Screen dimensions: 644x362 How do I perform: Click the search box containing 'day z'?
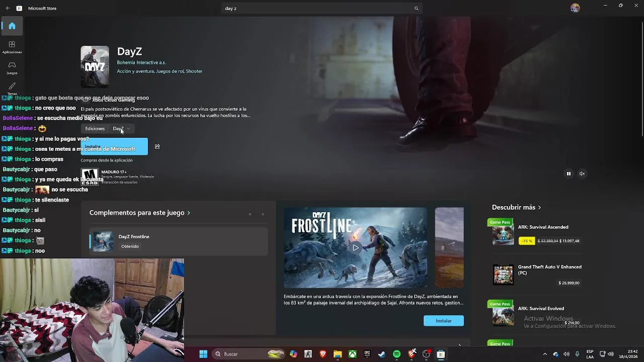[x=322, y=9]
